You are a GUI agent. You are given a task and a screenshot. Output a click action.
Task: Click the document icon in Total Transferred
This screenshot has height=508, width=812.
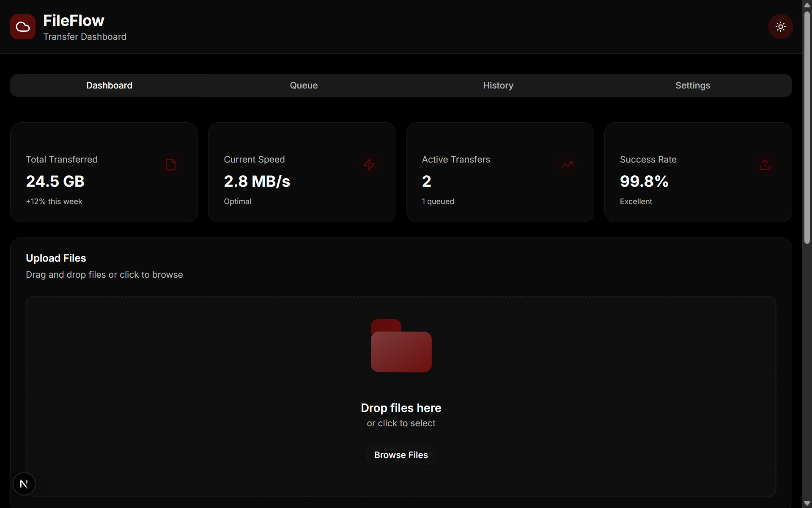pyautogui.click(x=171, y=165)
